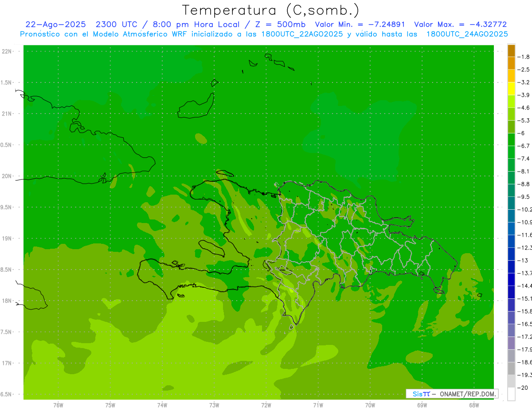Click the '18N' latitude label
Screen dimensions: 532x411
(7, 301)
